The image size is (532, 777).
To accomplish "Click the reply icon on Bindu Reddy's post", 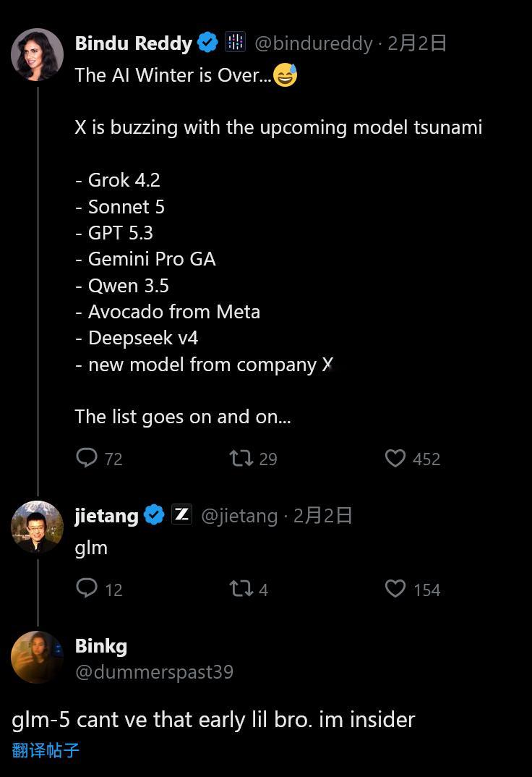I will click(x=87, y=458).
